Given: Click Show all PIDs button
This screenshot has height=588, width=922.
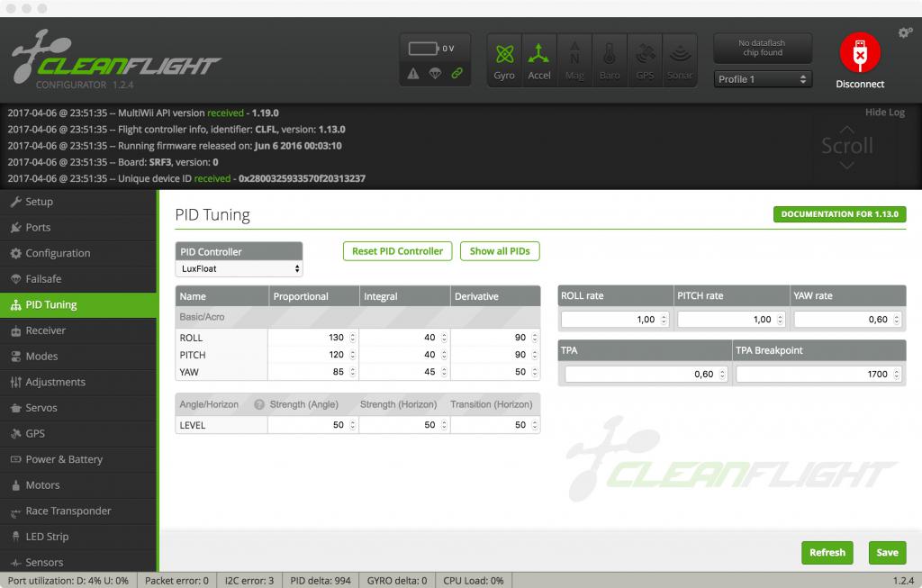Looking at the screenshot, I should (x=500, y=251).
